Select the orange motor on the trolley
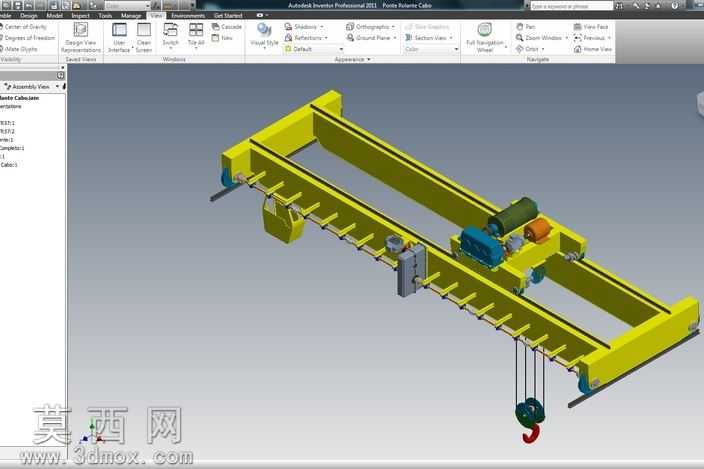Screen dimensions: 704x469 (537, 230)
